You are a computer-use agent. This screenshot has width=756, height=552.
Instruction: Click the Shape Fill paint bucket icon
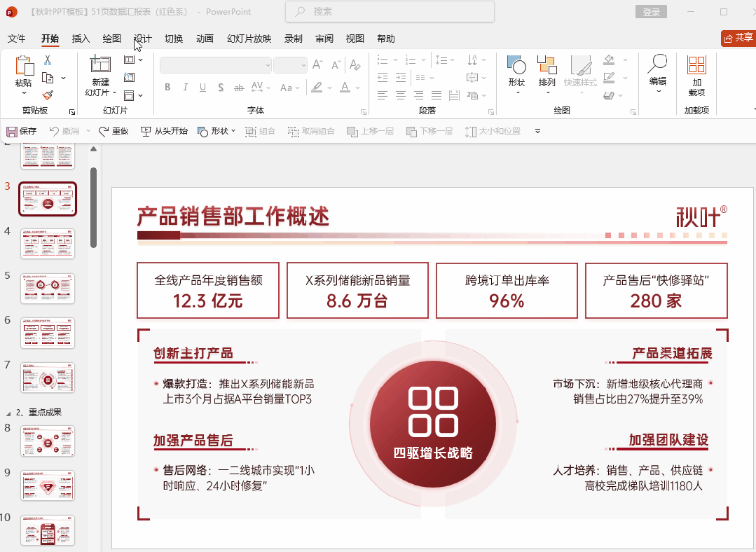609,60
